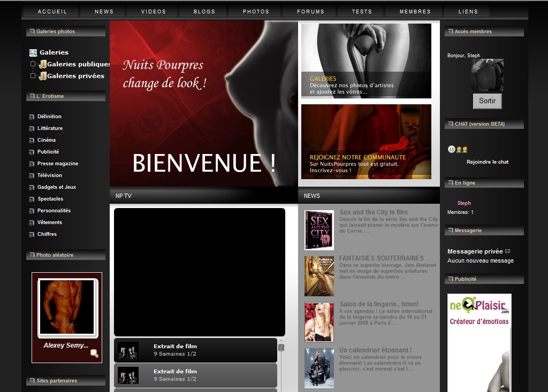Open the GALERIES promo banner
The width and height of the screenshot is (548, 392).
pos(366,61)
